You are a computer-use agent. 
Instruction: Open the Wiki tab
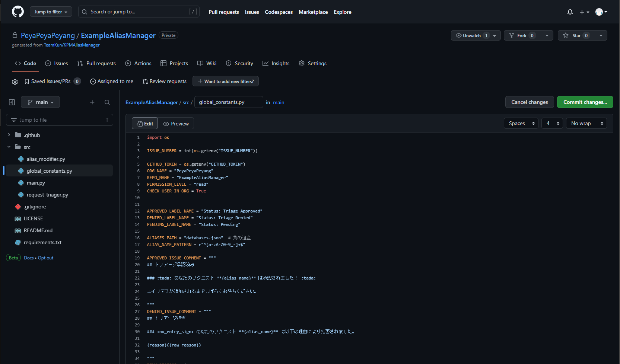coord(207,63)
